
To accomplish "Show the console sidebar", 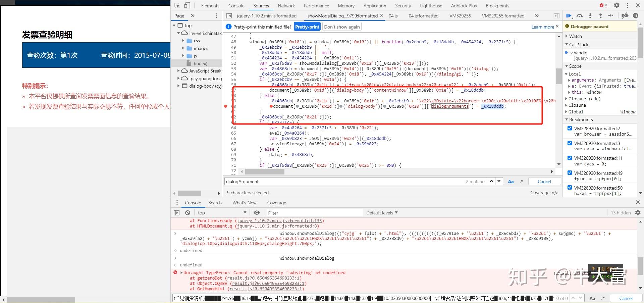I will [x=177, y=213].
